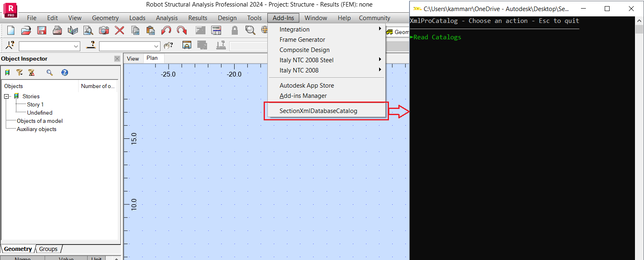
Task: Expand Italy NTC 2008 Steel submenu
Action: 380,59
